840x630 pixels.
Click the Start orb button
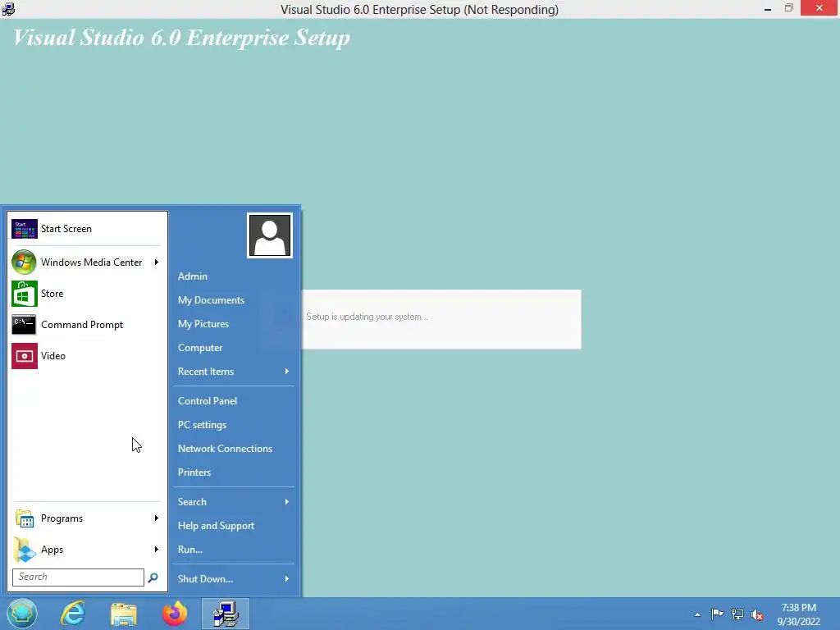22,614
